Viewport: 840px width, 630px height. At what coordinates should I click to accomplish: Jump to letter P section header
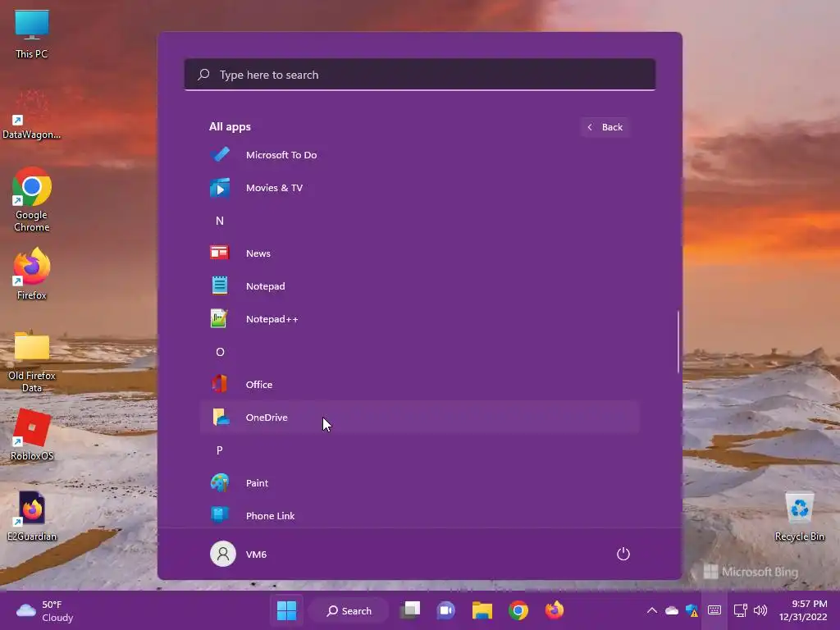pos(220,450)
